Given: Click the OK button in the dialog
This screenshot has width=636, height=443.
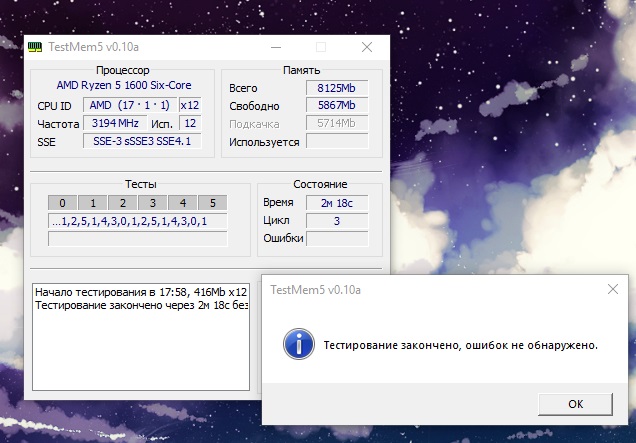Looking at the screenshot, I should tap(575, 404).
